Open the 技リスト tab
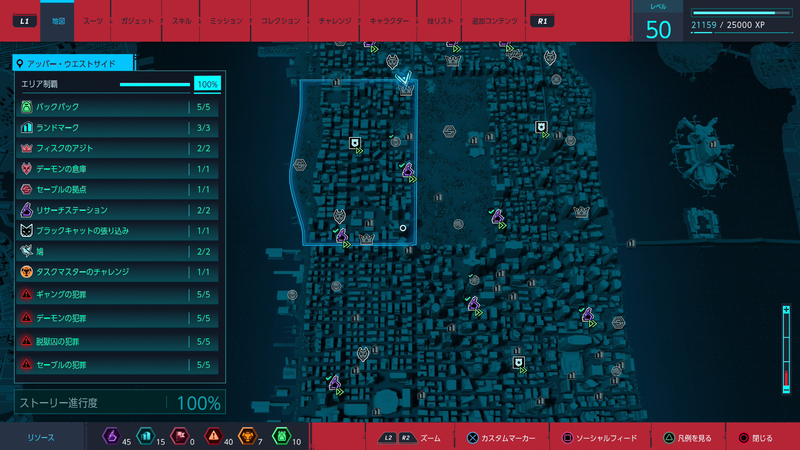The height and width of the screenshot is (450, 800). pyautogui.click(x=440, y=21)
